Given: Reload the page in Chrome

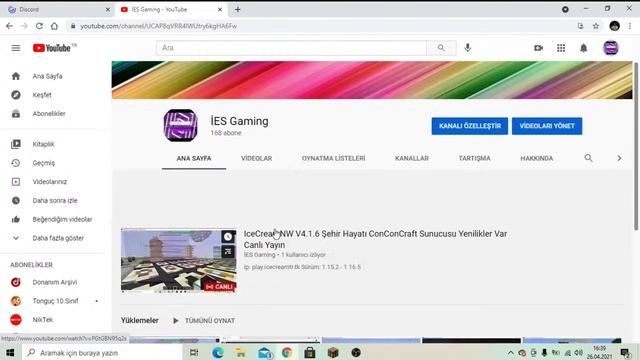Looking at the screenshot, I should pos(39,26).
